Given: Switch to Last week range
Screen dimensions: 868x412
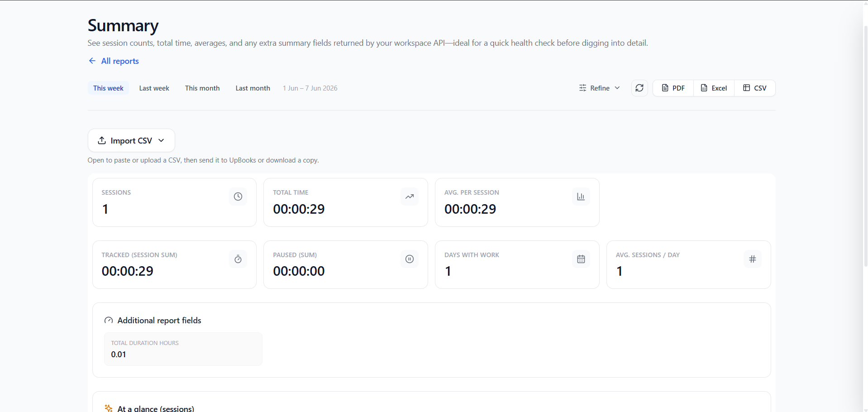Looking at the screenshot, I should pos(154,88).
